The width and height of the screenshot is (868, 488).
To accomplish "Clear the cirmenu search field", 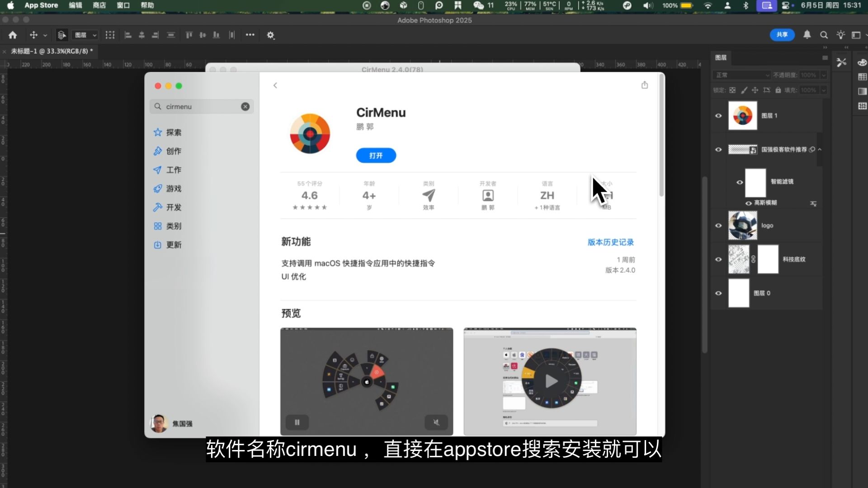I will pos(245,107).
